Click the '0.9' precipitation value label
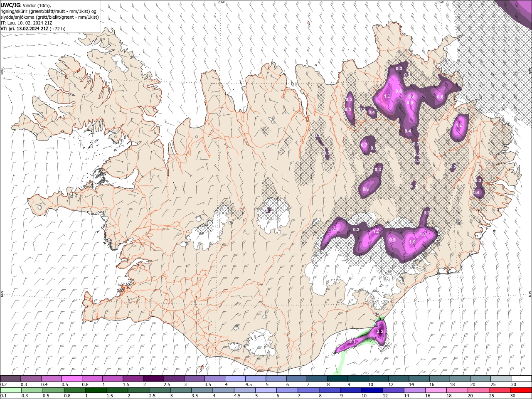 click(x=410, y=103)
